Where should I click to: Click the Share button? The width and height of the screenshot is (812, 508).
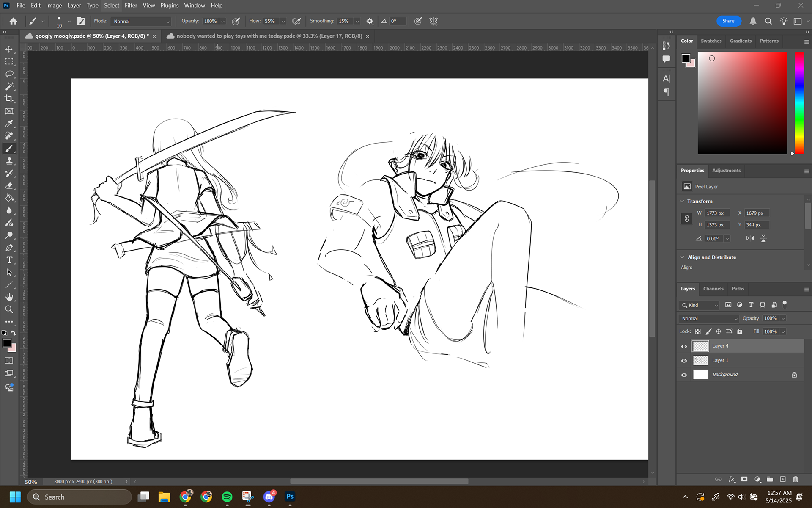[x=728, y=21]
